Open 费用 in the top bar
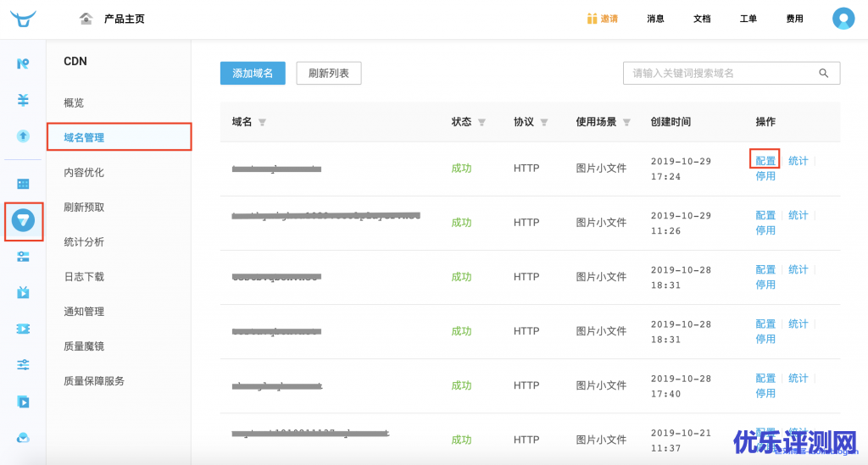 tap(795, 19)
